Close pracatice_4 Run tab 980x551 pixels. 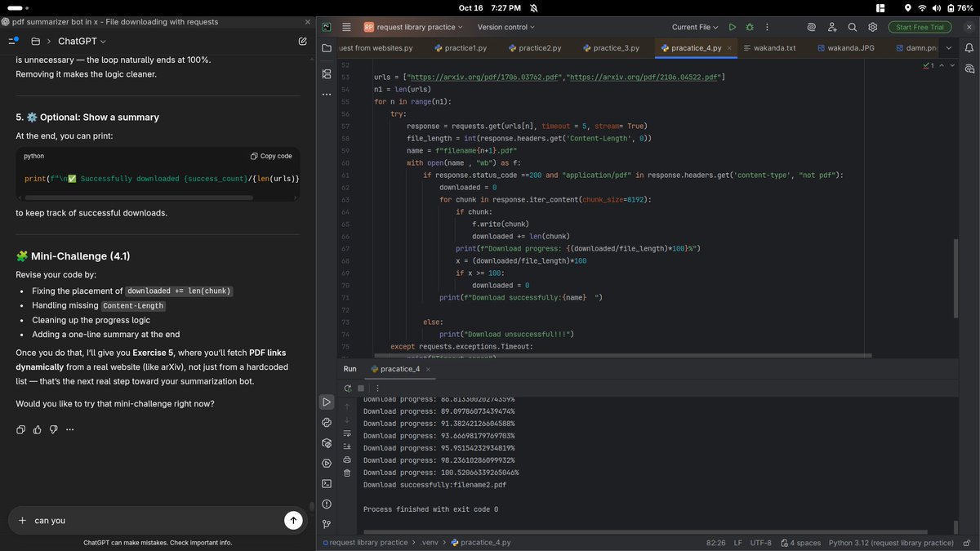coord(428,369)
